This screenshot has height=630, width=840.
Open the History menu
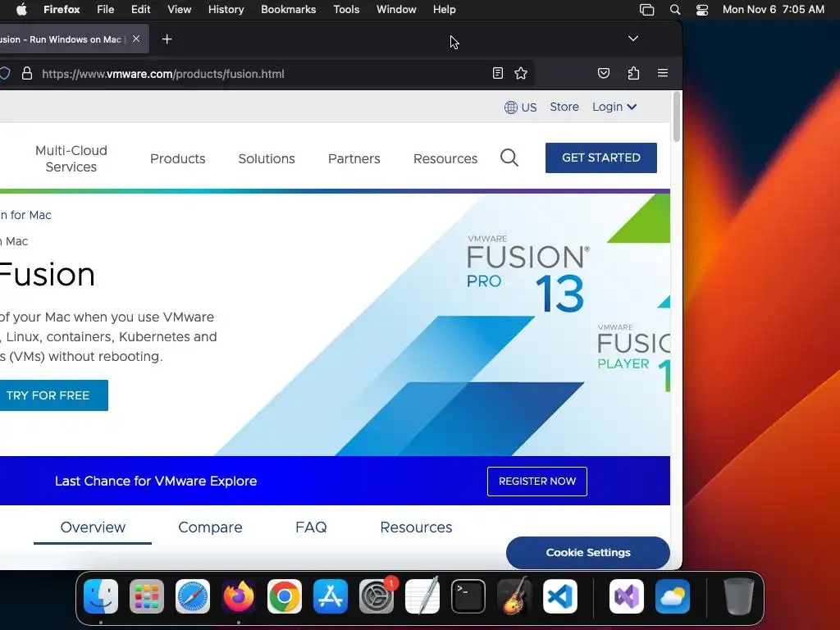pos(226,9)
